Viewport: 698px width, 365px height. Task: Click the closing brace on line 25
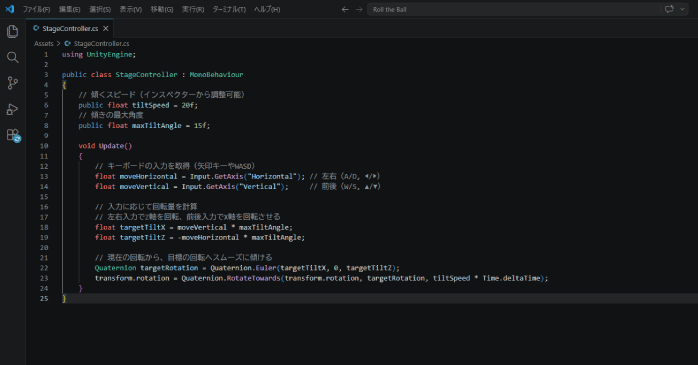[x=64, y=299]
